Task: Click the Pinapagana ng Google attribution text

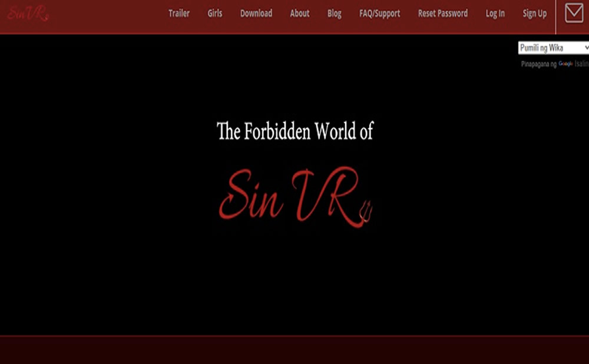Action: click(x=538, y=65)
